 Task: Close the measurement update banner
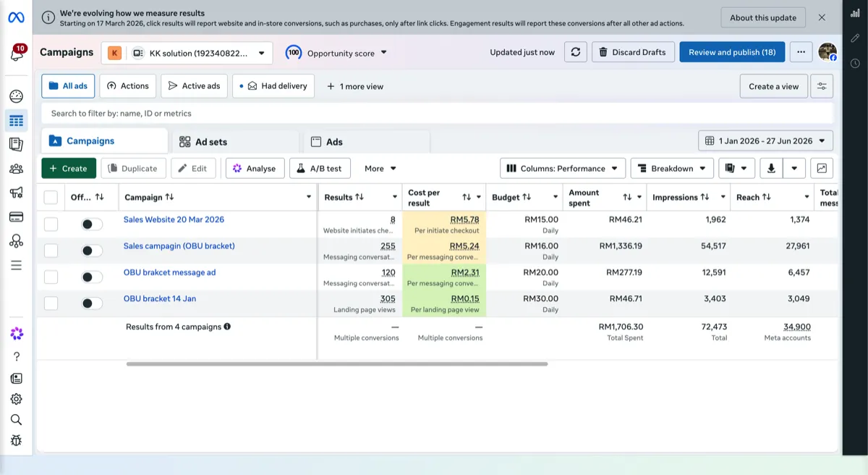click(x=822, y=17)
